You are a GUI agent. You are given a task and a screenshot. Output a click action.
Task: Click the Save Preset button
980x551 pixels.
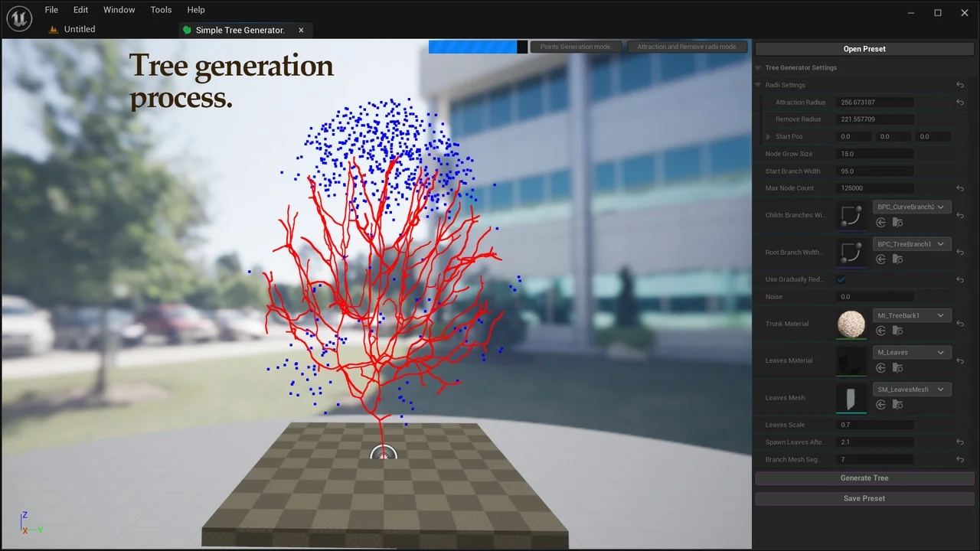click(x=864, y=498)
